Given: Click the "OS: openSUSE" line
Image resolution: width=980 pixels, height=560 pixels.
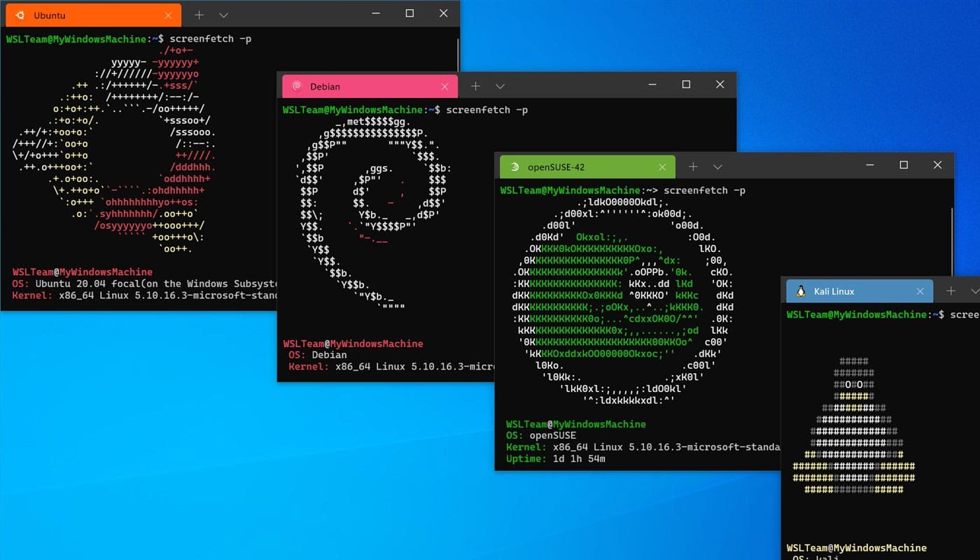Looking at the screenshot, I should pyautogui.click(x=541, y=435).
